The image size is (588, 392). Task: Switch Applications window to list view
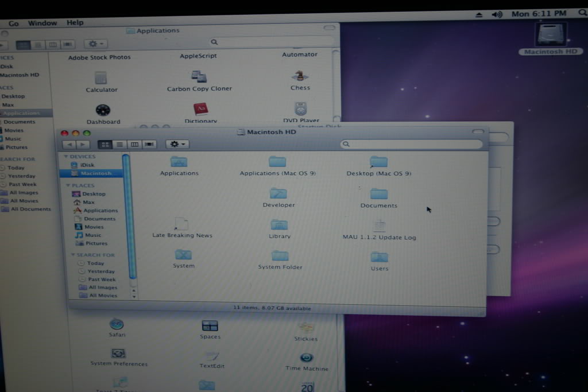(38, 45)
